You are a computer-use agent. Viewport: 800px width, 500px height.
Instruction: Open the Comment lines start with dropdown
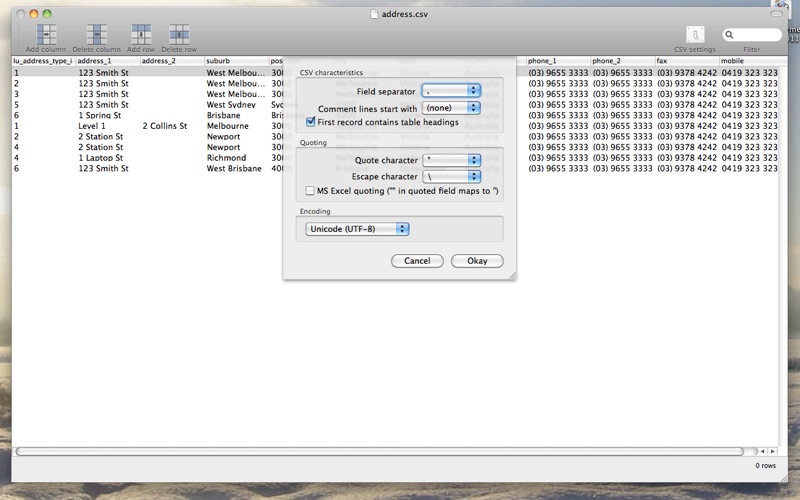click(451, 107)
